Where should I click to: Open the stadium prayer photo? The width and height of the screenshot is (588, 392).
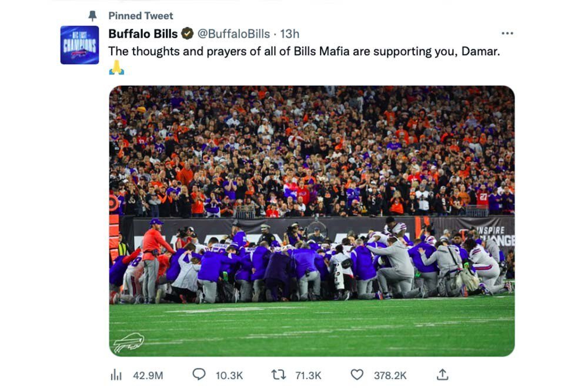(312, 221)
